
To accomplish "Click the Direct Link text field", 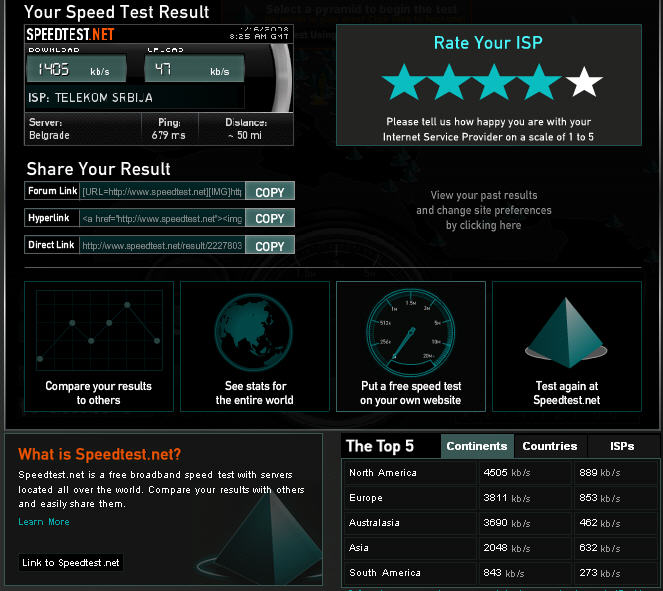I will tap(162, 245).
